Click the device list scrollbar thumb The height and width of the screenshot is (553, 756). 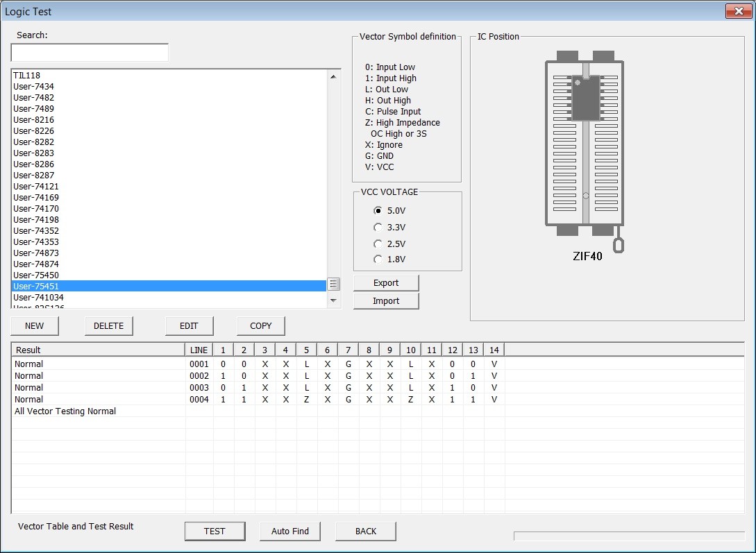(x=333, y=284)
